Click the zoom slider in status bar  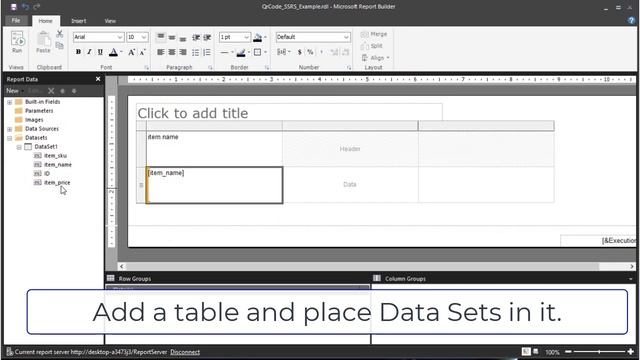(599, 351)
